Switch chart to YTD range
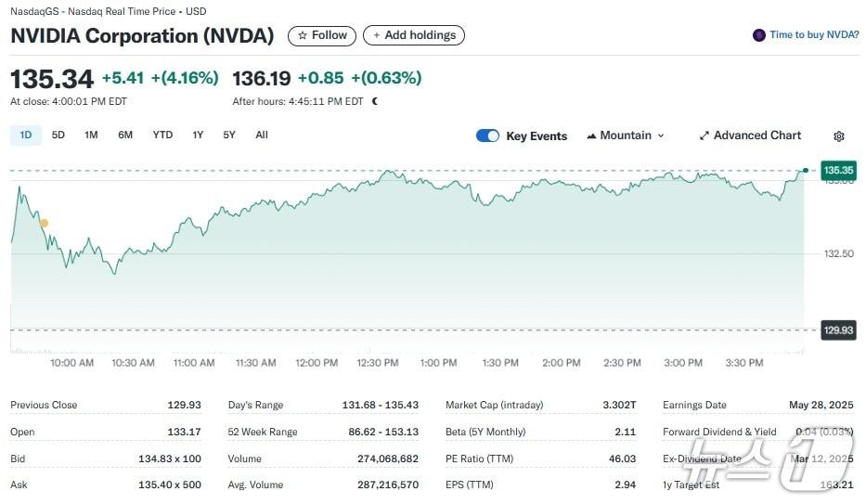866x504 pixels. (x=162, y=135)
